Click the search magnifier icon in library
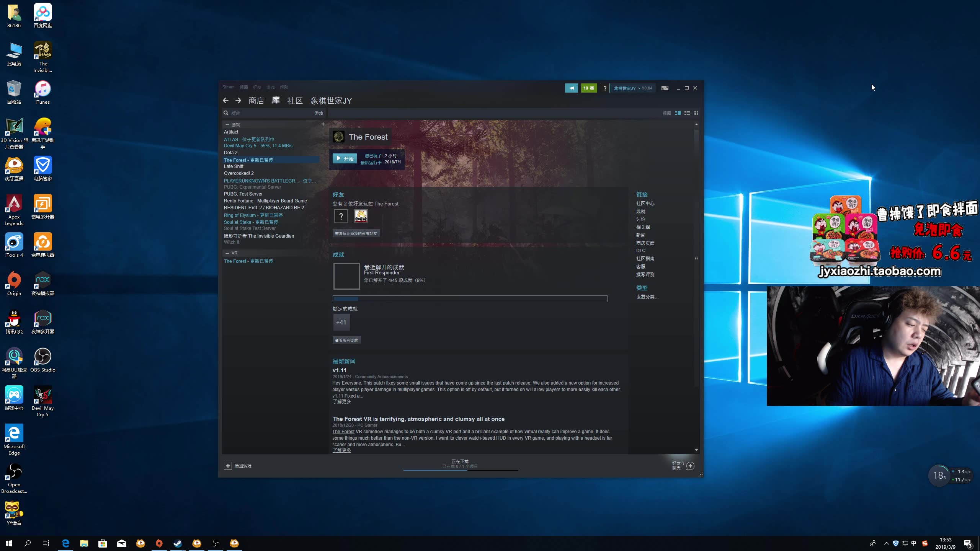Image resolution: width=980 pixels, height=551 pixels. (226, 113)
